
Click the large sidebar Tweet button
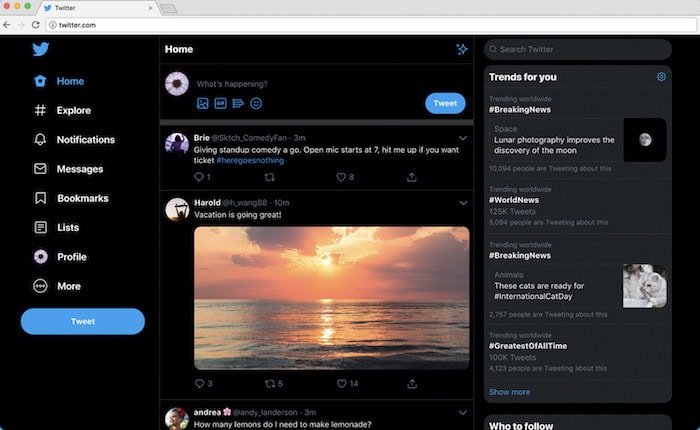click(x=83, y=321)
